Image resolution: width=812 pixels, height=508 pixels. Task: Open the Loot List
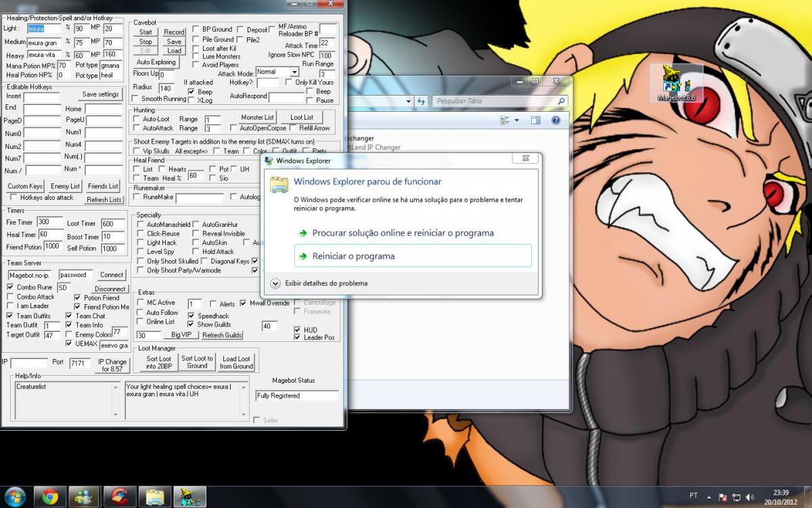point(302,117)
